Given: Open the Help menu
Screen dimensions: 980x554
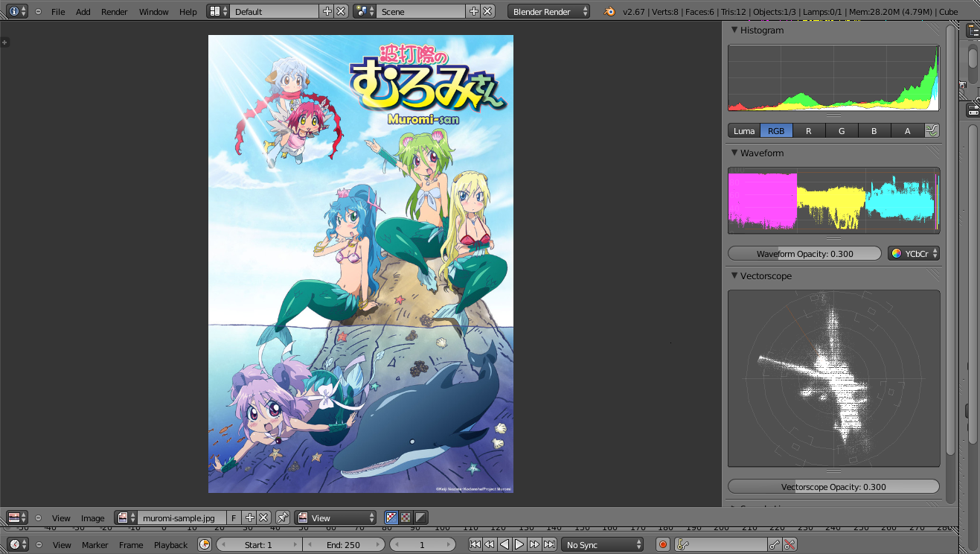Looking at the screenshot, I should point(188,11).
